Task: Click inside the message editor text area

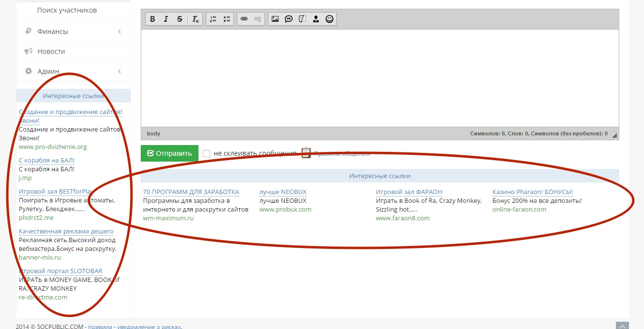Action: click(x=380, y=78)
